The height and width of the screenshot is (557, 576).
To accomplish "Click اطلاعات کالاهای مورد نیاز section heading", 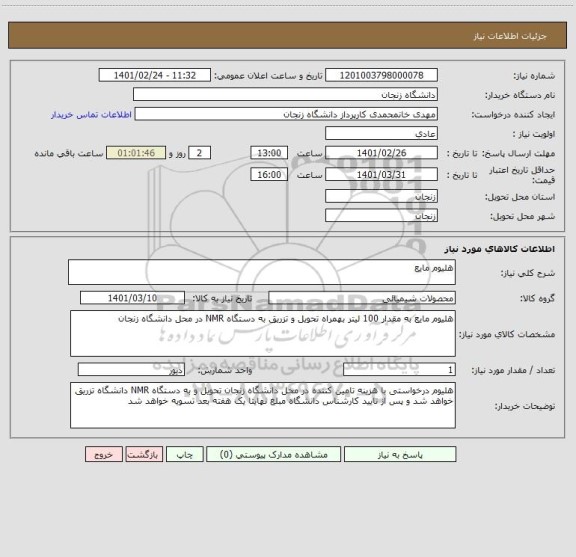I will 500,249.
